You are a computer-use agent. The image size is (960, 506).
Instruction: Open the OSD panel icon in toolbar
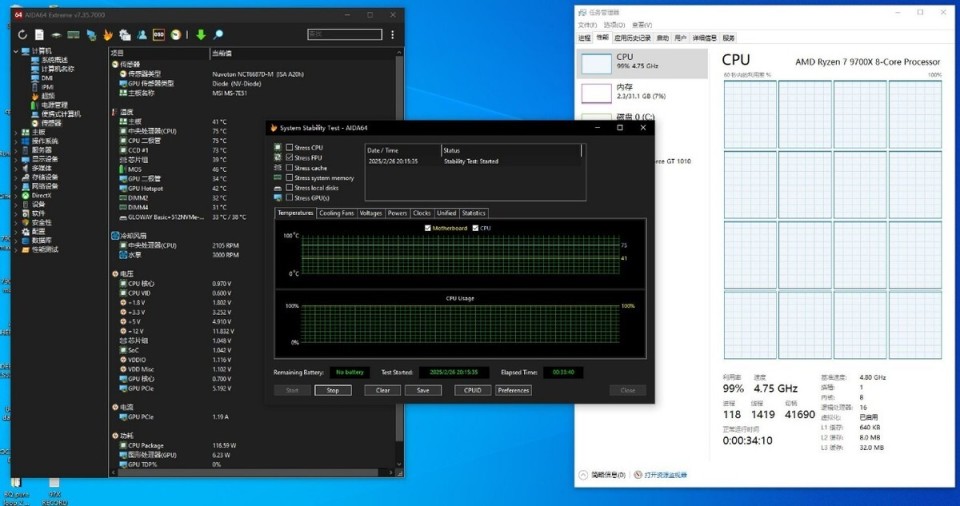(159, 35)
